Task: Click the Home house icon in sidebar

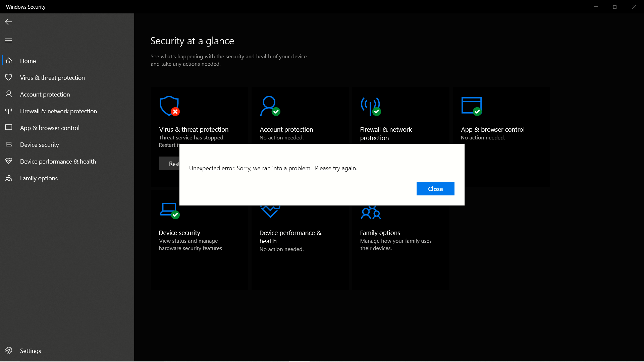Action: pyautogui.click(x=9, y=61)
